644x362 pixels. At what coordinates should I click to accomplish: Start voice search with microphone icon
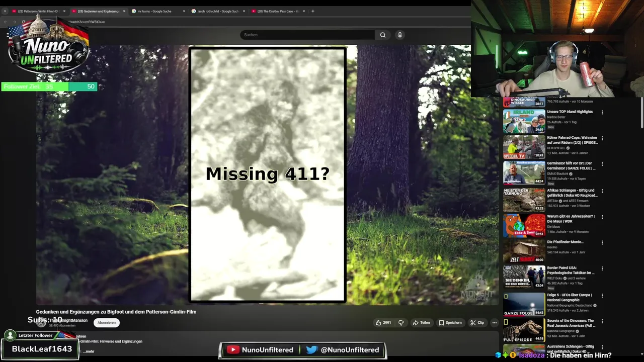click(400, 35)
